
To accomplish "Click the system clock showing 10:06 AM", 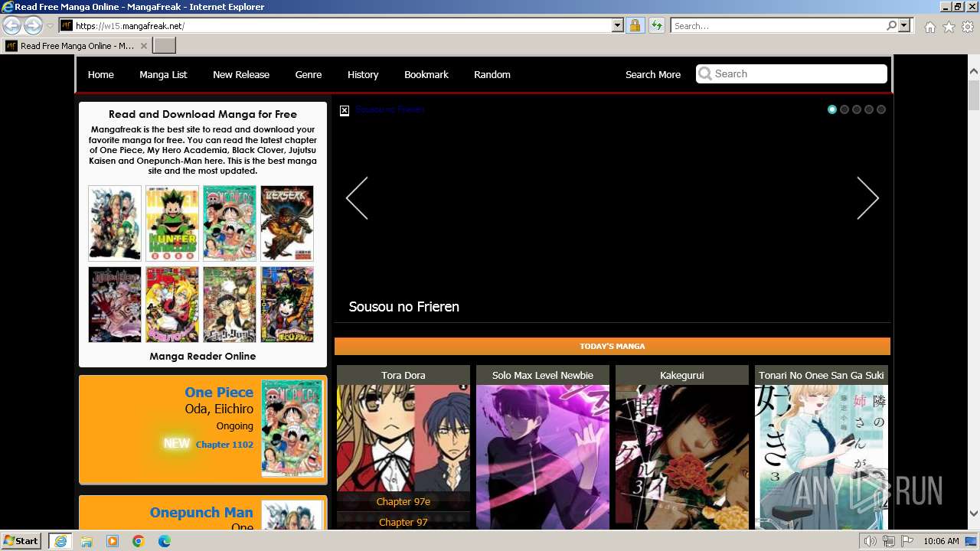I will pyautogui.click(x=941, y=541).
